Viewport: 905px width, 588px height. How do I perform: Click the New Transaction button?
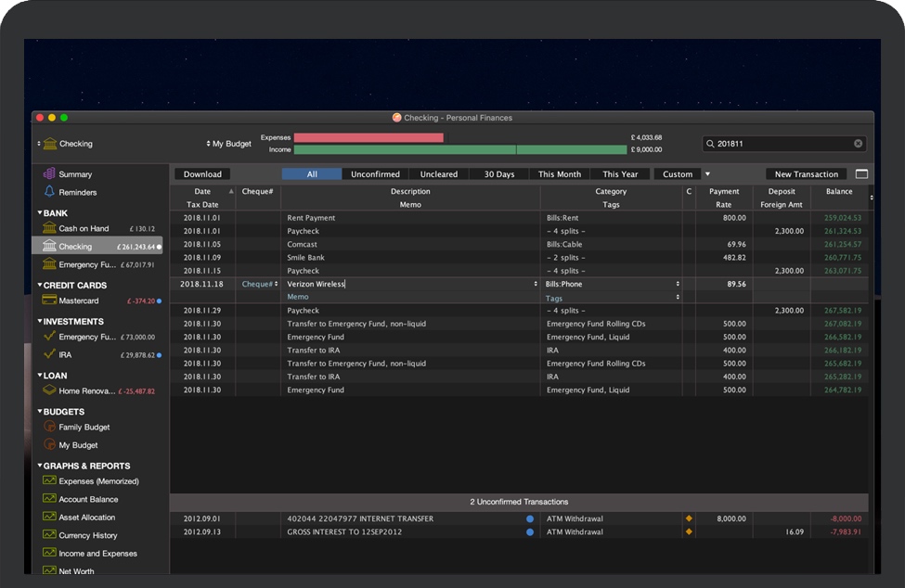pyautogui.click(x=806, y=173)
